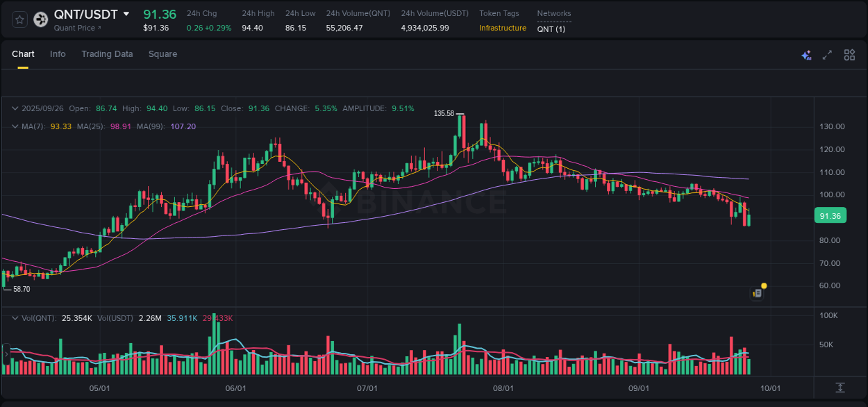Switch to the Info tab
The height and width of the screenshot is (407, 868).
click(58, 53)
